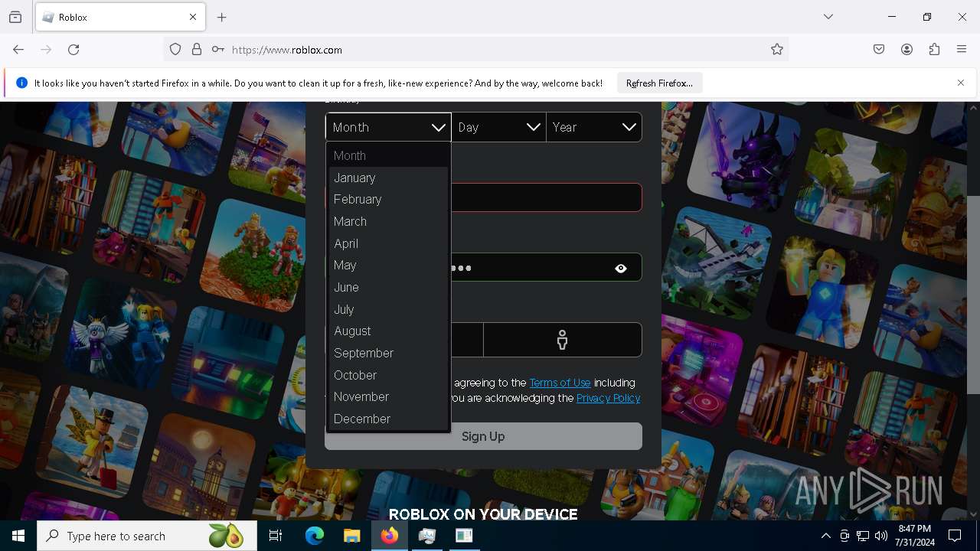This screenshot has height=551, width=980.
Task: Collapse the Month dropdown box
Action: (388, 127)
